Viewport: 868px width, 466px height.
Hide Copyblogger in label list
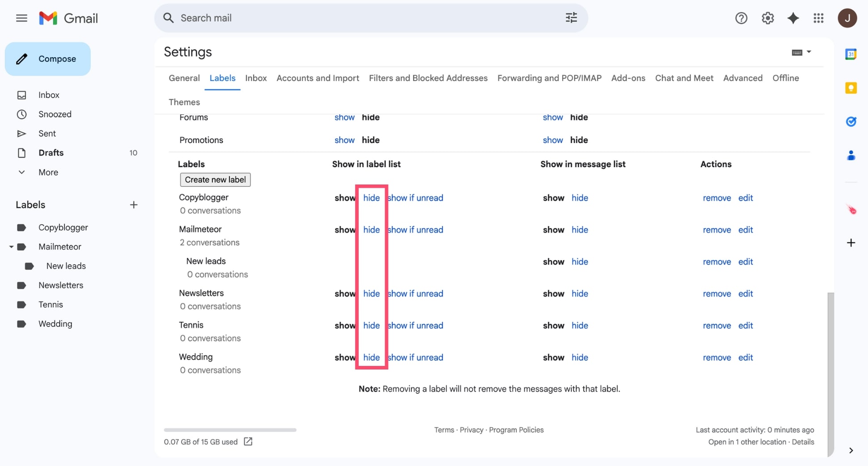(371, 197)
